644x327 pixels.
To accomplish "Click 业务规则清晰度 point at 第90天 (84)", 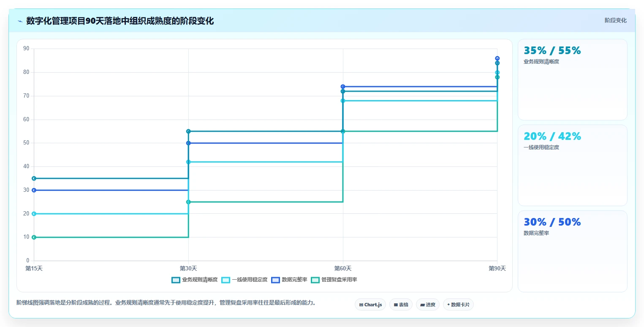I will click(497, 63).
